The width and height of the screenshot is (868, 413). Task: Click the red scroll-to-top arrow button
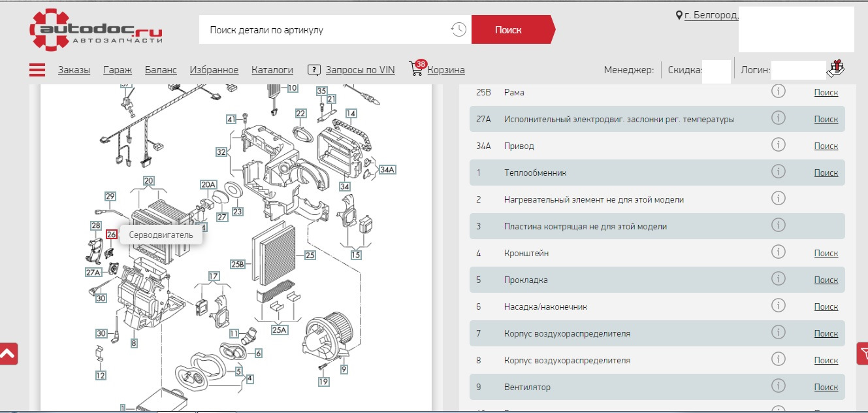click(x=7, y=354)
